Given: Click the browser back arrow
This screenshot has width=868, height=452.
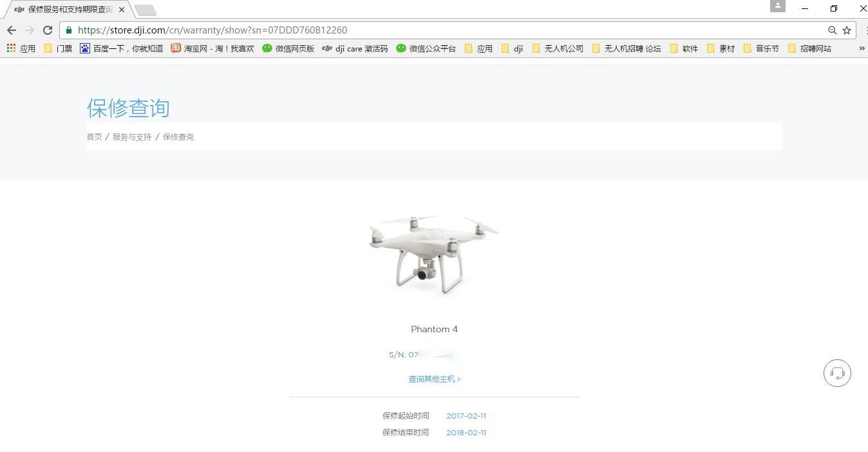Looking at the screenshot, I should [11, 30].
